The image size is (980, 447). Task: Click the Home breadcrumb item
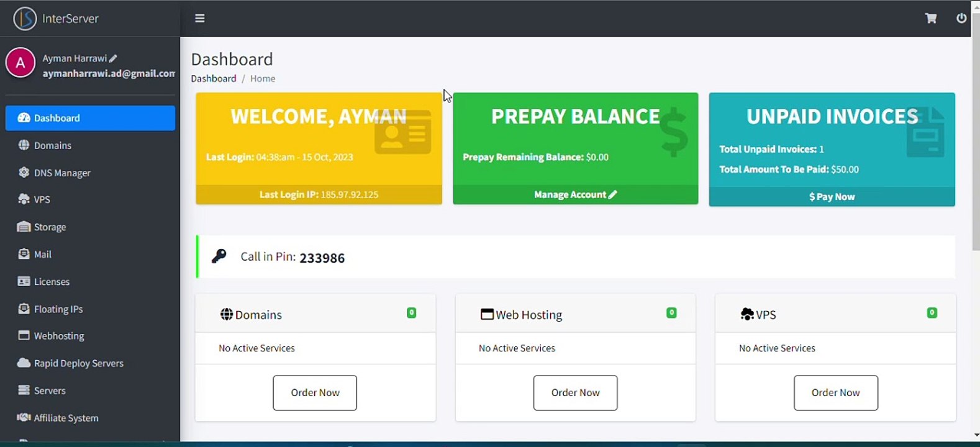(x=263, y=78)
